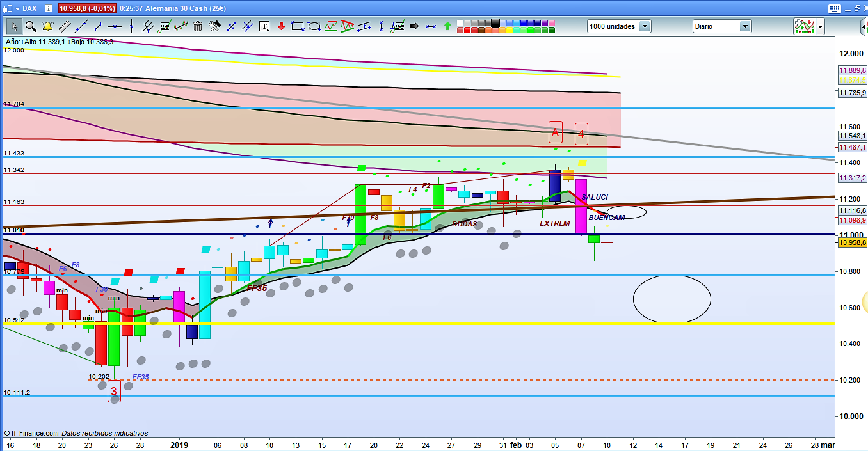
Task: Open the 1000 unidades dropdown
Action: tap(645, 26)
